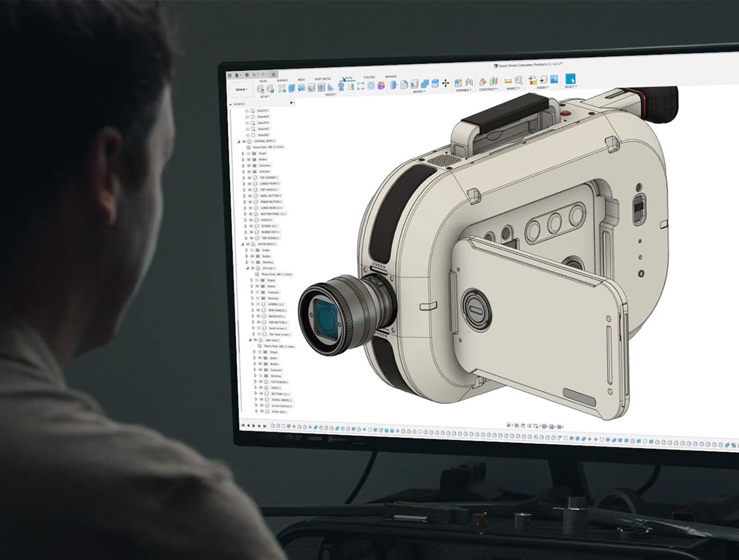
Task: Click the Home icon in quick access bar
Action: pyautogui.click(x=273, y=74)
